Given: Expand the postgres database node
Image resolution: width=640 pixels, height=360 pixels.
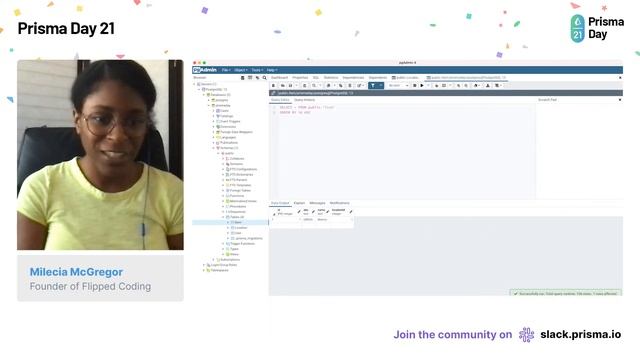Looking at the screenshot, I should pos(209,100).
